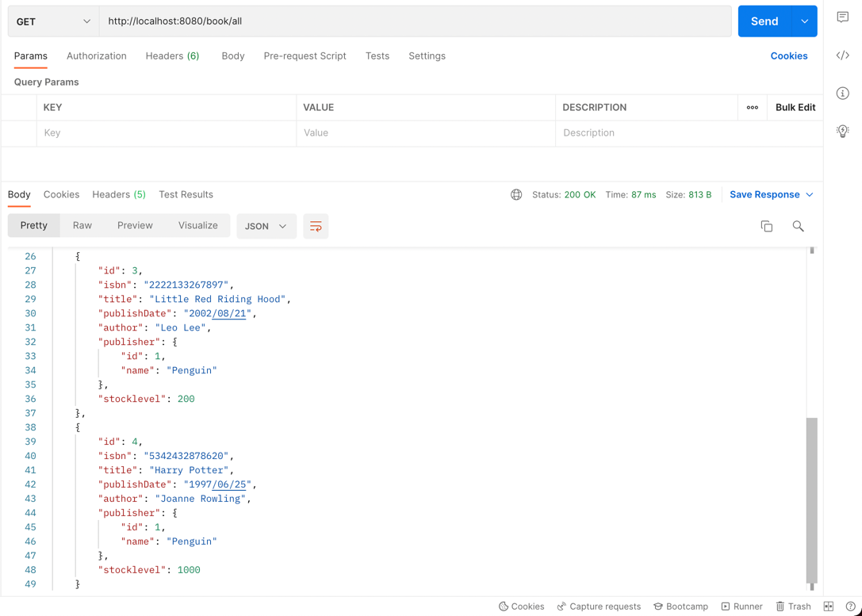Click the Description input cell

click(689, 133)
